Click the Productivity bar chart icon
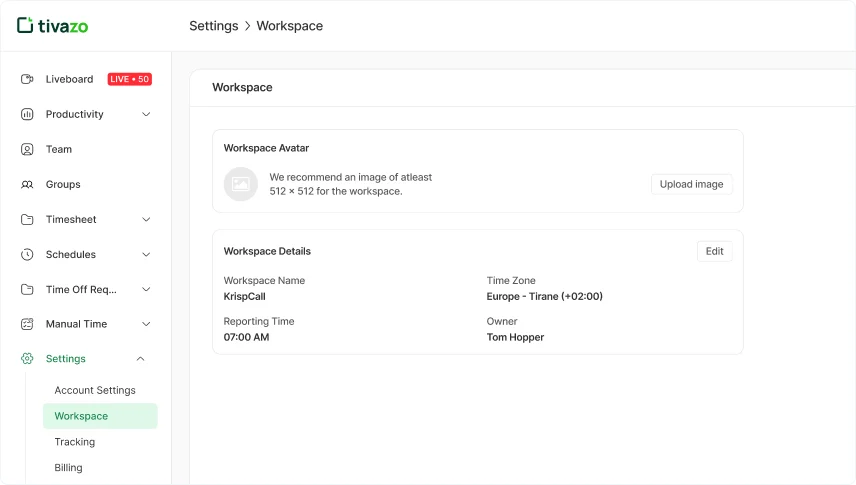Viewport: 856px width, 485px height. [x=27, y=114]
